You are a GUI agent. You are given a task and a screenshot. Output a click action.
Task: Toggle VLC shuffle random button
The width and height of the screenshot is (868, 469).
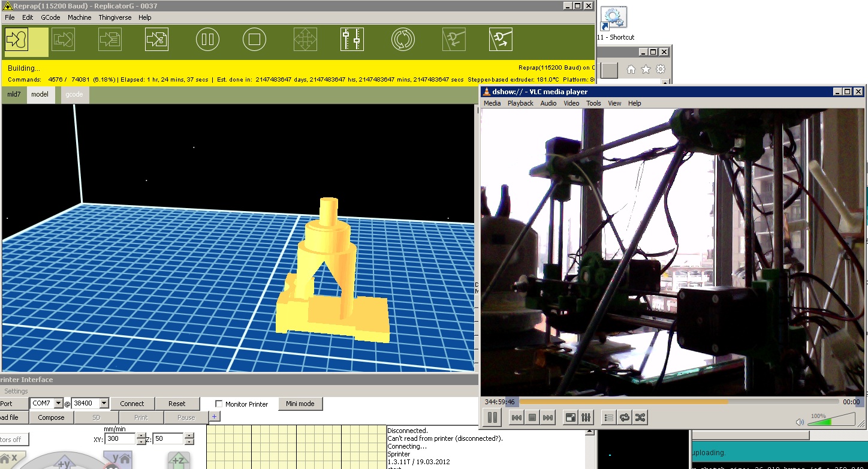click(640, 417)
